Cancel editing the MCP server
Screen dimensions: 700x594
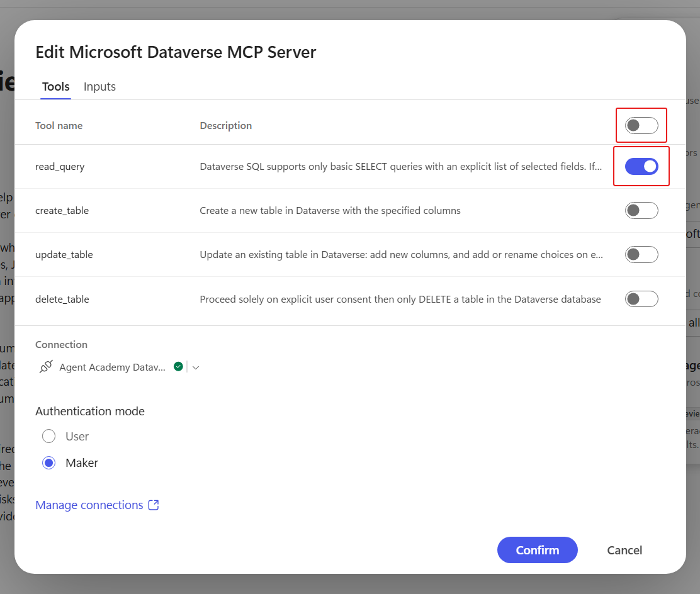(624, 550)
